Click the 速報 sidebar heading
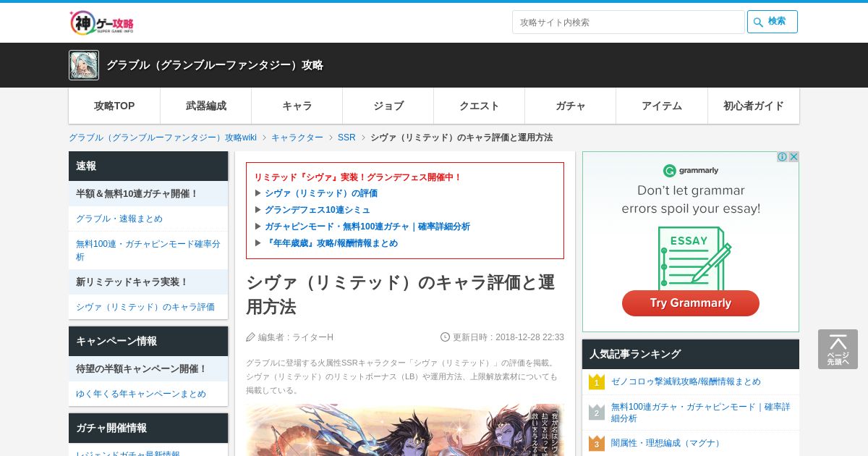The height and width of the screenshot is (456, 868). click(148, 166)
